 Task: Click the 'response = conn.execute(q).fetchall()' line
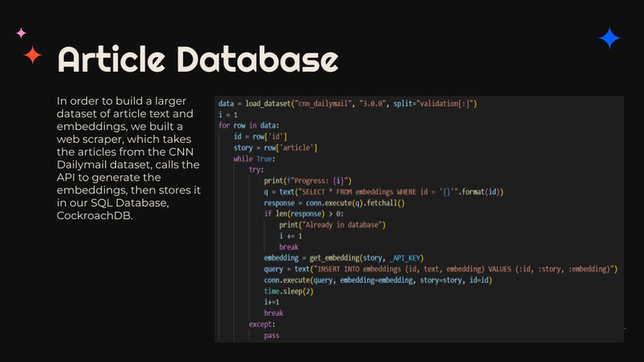click(334, 203)
